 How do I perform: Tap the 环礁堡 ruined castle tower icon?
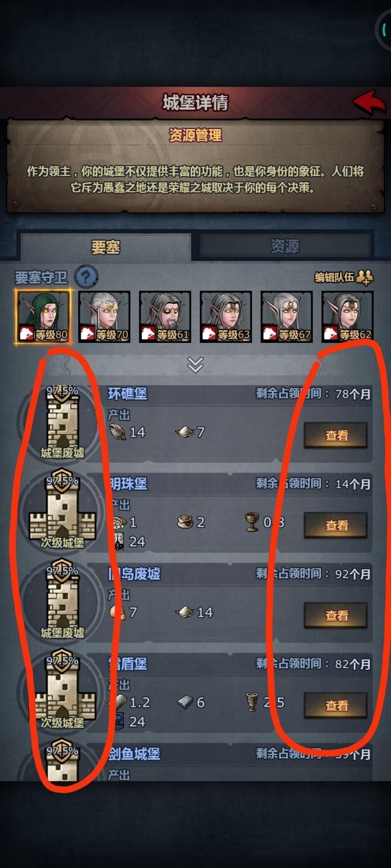coord(62,422)
